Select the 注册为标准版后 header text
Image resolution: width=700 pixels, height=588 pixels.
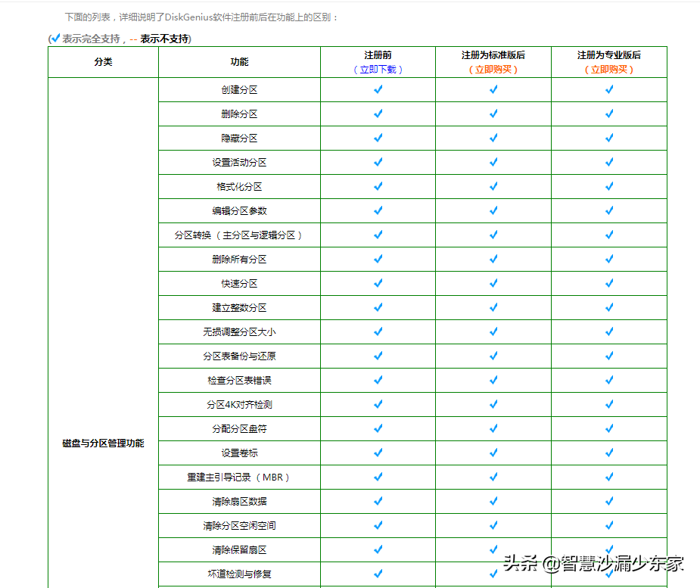coord(493,55)
